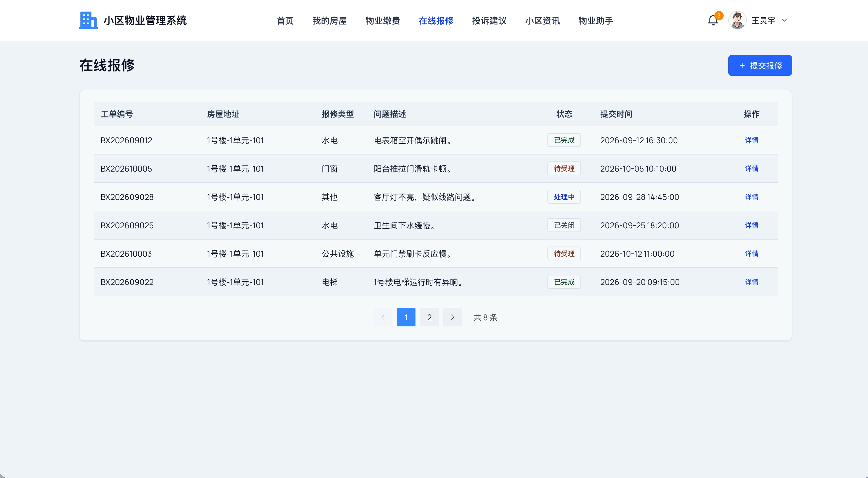Image resolution: width=868 pixels, height=478 pixels.
Task: Open the notification bell
Action: [x=713, y=21]
